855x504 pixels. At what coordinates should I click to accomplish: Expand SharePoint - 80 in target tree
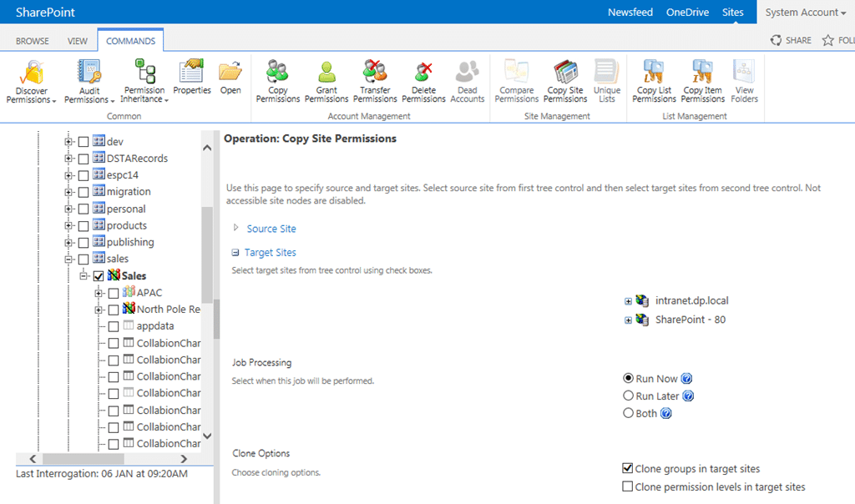tap(628, 320)
